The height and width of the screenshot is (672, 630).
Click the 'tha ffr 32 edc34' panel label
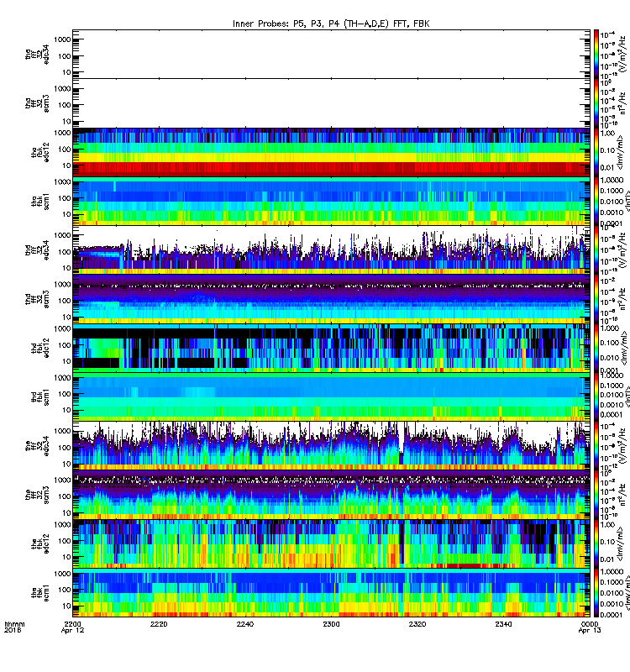tap(37, 54)
